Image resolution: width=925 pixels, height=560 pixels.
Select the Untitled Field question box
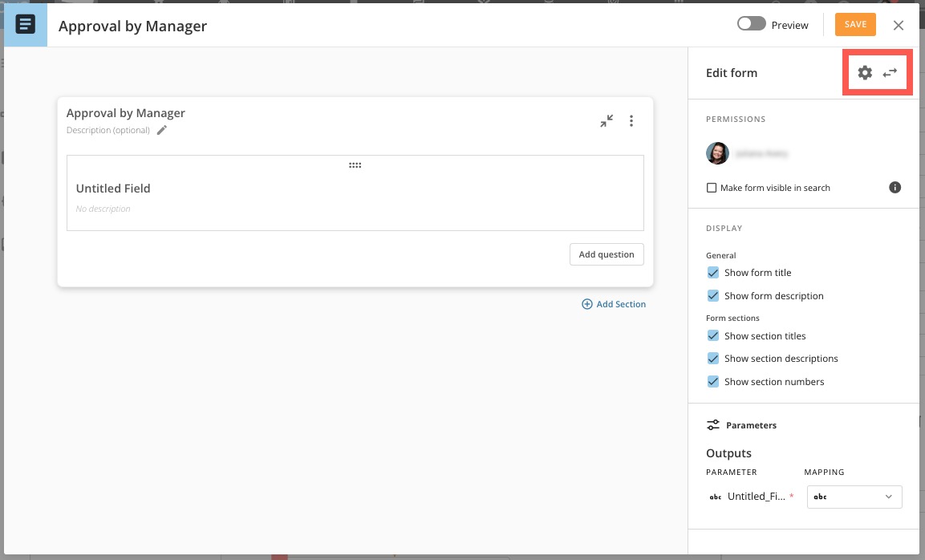click(355, 197)
